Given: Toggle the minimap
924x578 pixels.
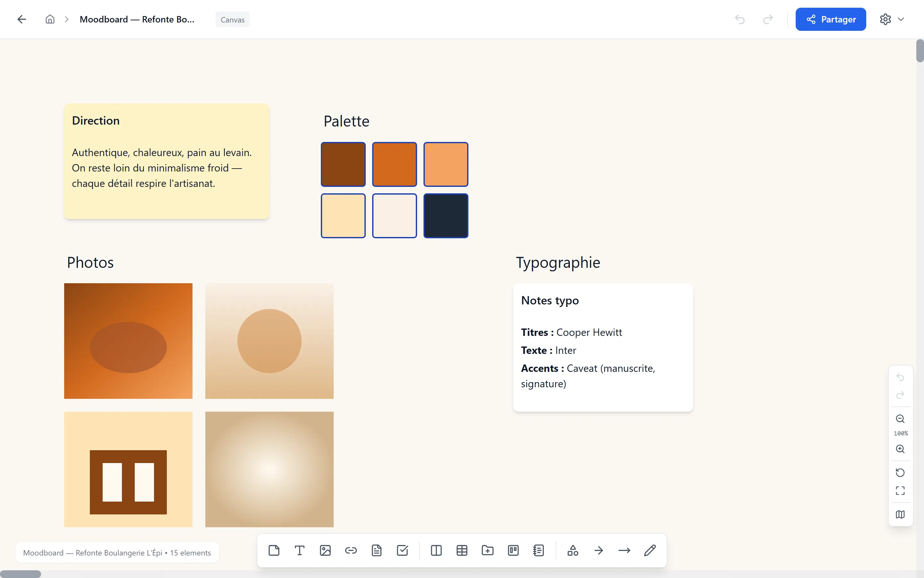Looking at the screenshot, I should pyautogui.click(x=900, y=514).
